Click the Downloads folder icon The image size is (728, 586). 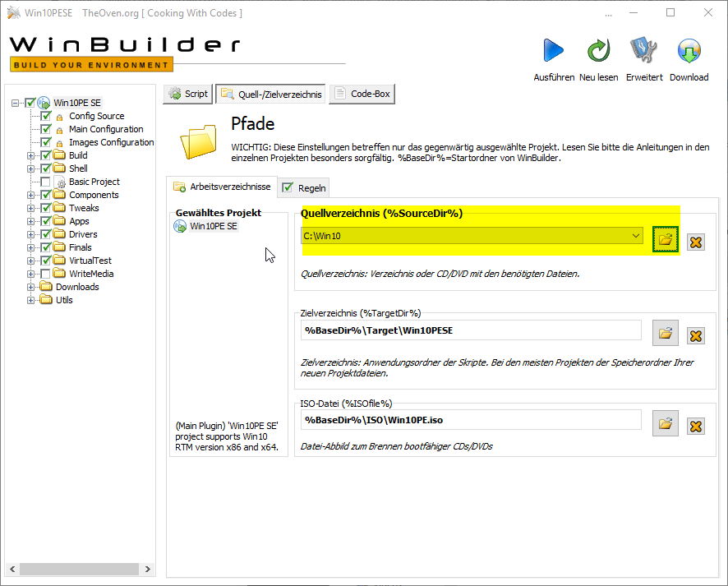coord(45,287)
